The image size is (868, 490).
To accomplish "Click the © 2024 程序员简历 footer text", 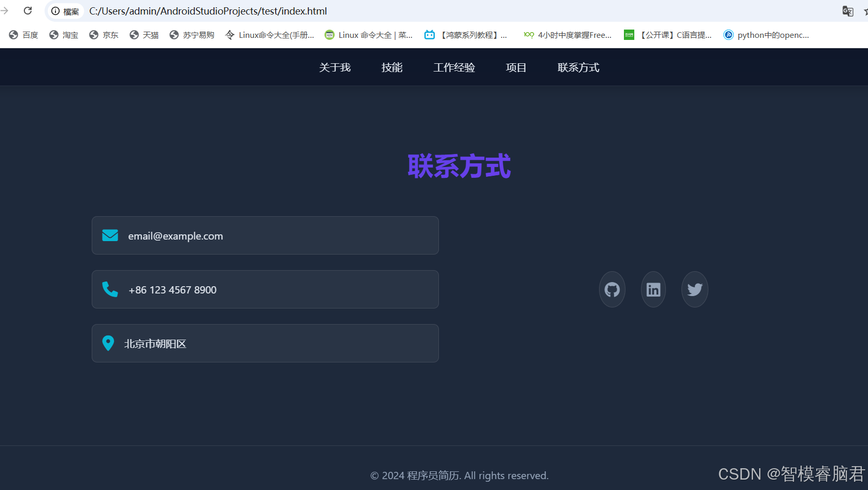I will click(460, 475).
